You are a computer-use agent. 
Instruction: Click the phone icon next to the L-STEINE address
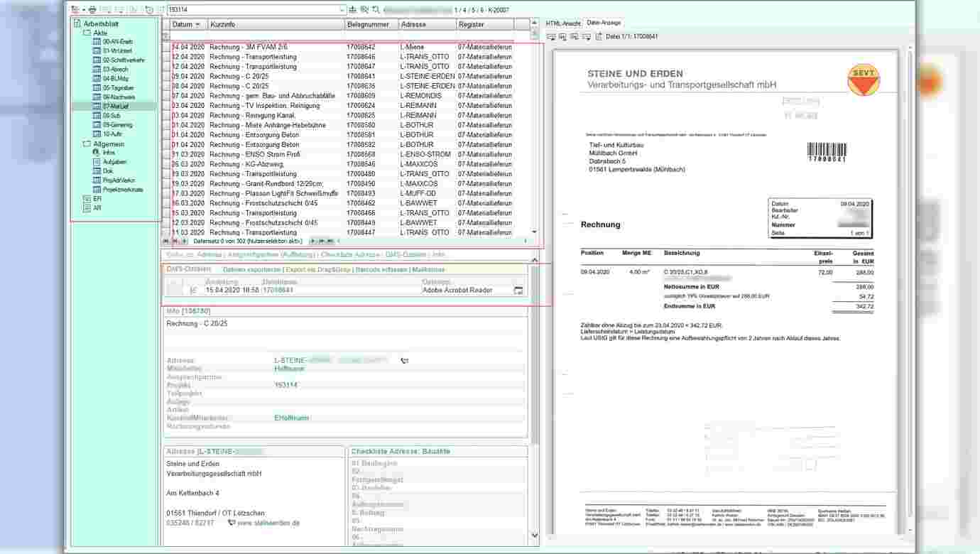pyautogui.click(x=405, y=361)
